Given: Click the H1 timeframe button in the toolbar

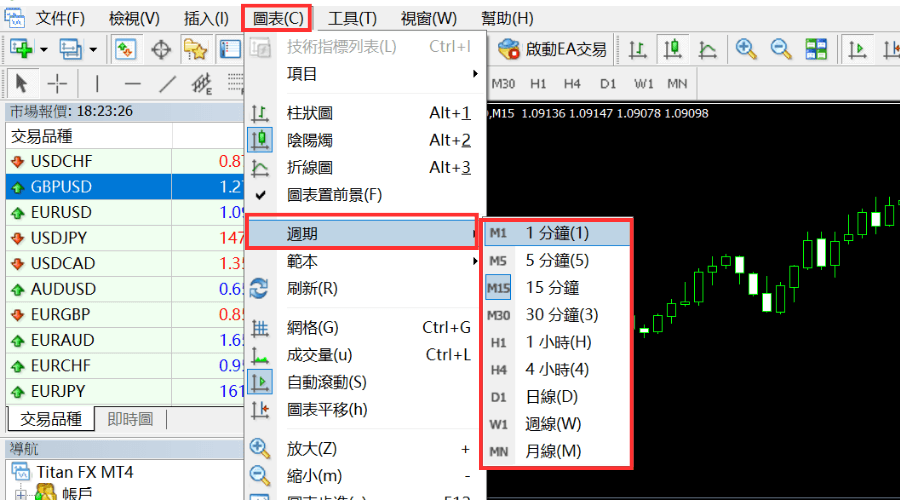Looking at the screenshot, I should (538, 83).
